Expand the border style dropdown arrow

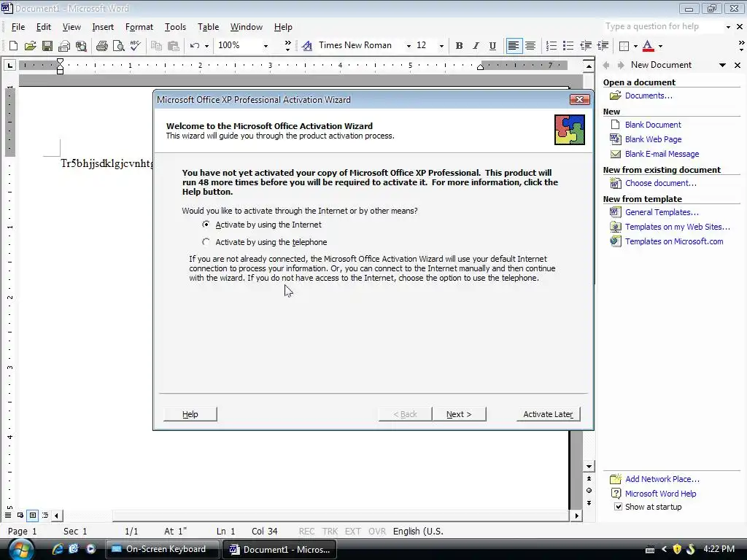(x=635, y=46)
